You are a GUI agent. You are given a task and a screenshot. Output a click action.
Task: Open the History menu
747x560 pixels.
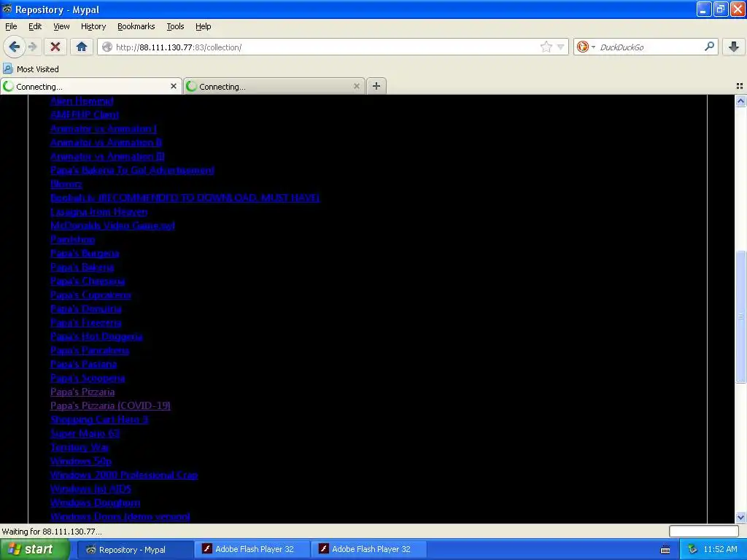(x=93, y=26)
